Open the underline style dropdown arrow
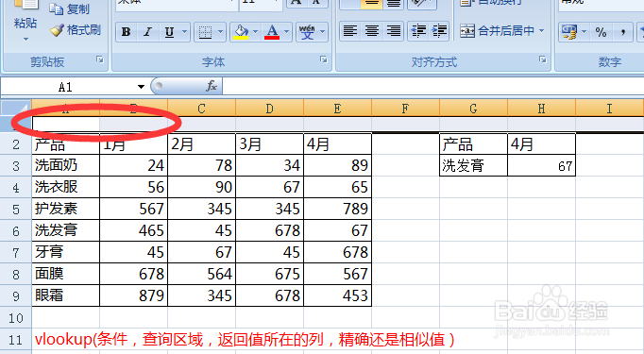 click(184, 31)
